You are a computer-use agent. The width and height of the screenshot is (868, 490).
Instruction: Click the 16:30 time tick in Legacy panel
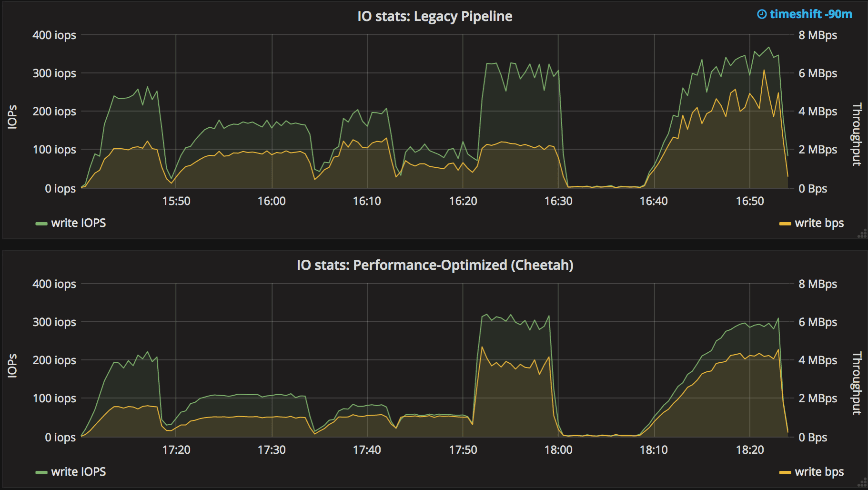tap(558, 201)
